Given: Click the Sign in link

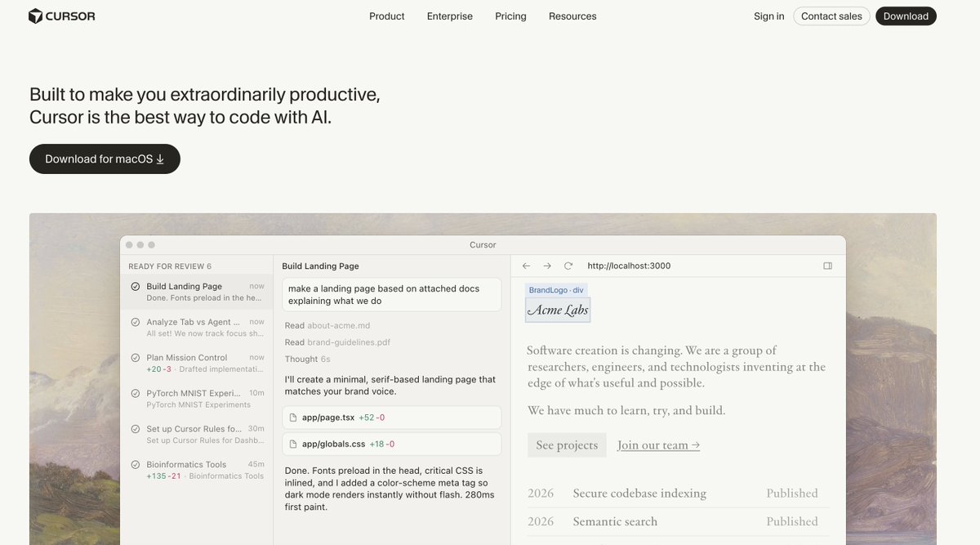Looking at the screenshot, I should (x=769, y=16).
